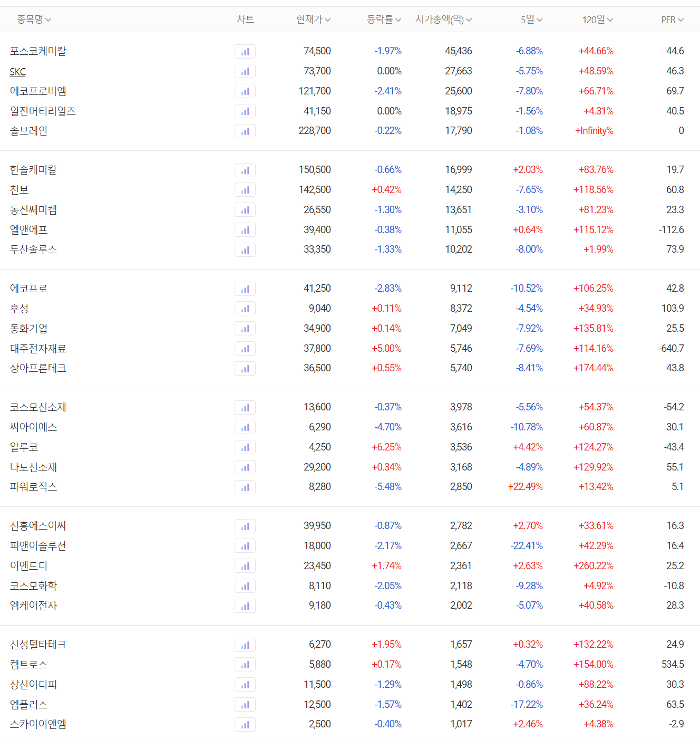Open 엘앤에프 stock name

[28, 230]
